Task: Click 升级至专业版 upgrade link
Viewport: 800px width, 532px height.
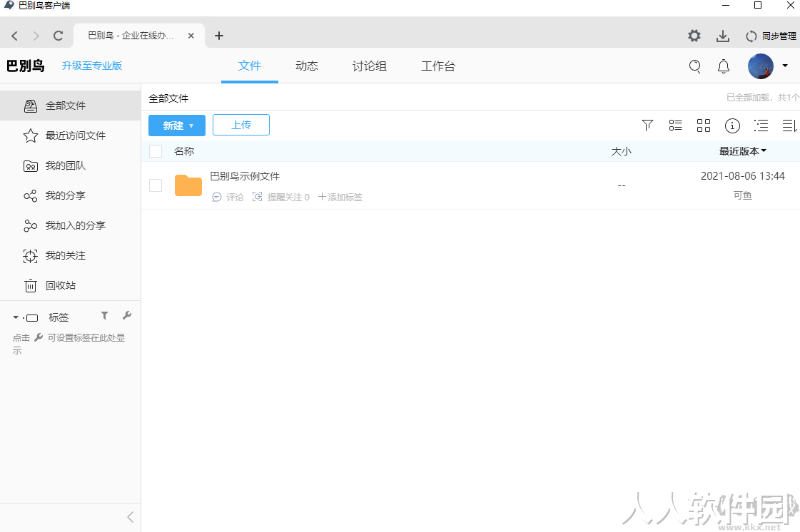Action: point(92,66)
